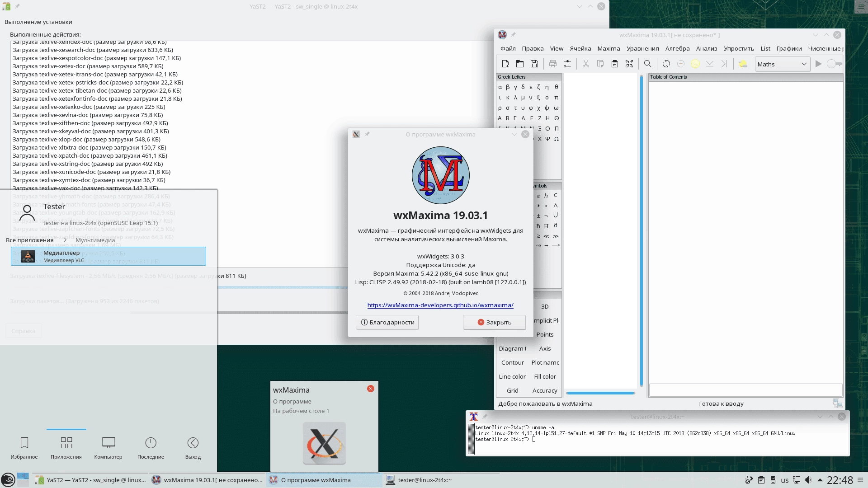Click the Print toolbar icon
This screenshot has width=868, height=488.
coord(552,64)
